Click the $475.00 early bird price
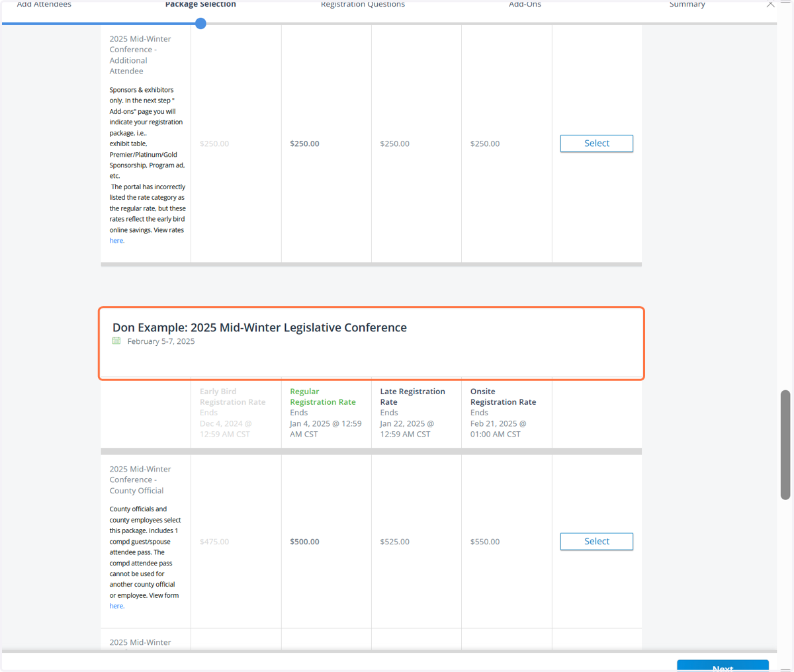This screenshot has height=672, width=794. 214,542
